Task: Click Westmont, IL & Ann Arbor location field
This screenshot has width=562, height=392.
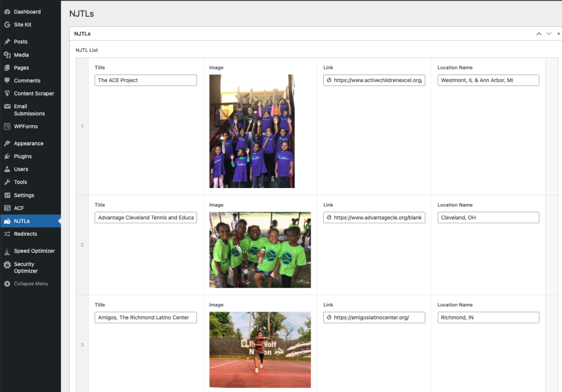Action: click(488, 80)
